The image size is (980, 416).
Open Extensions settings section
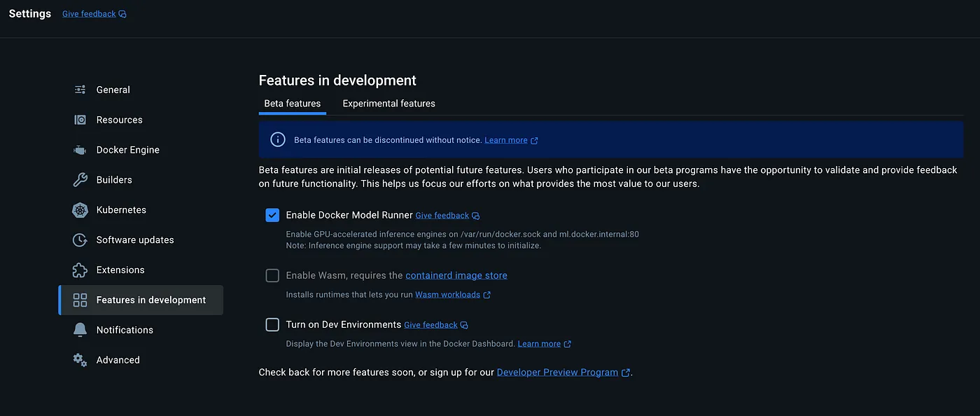click(x=141, y=270)
